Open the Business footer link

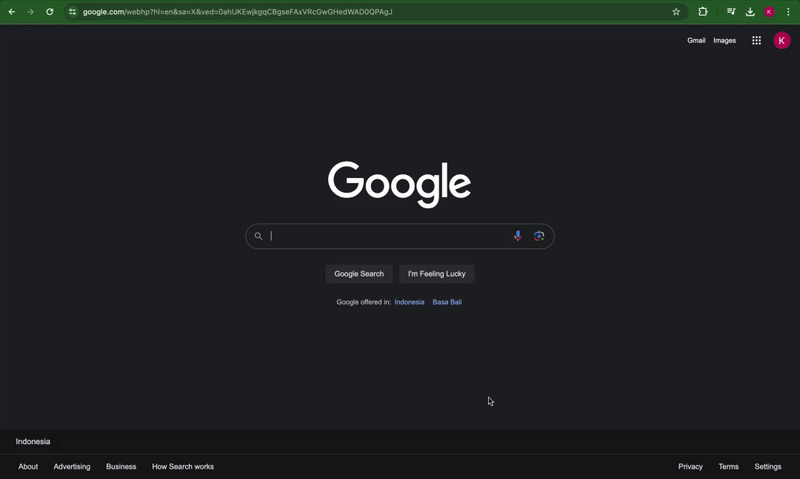pyautogui.click(x=121, y=466)
